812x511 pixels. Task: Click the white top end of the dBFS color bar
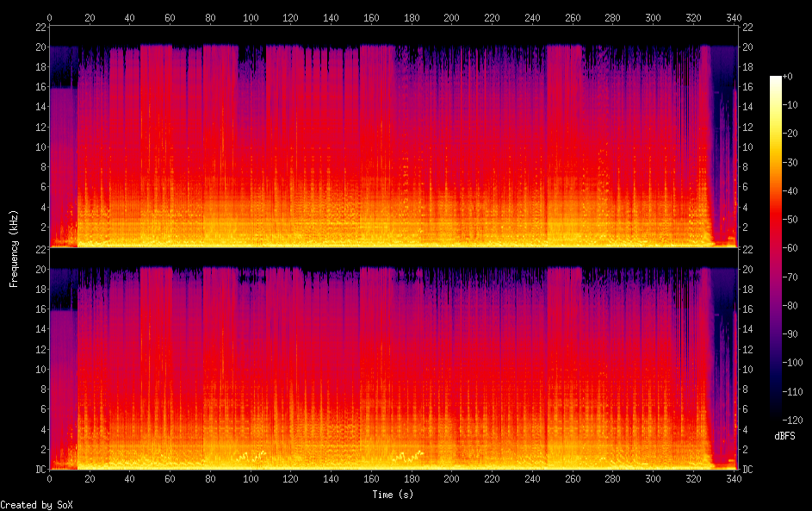pyautogui.click(x=776, y=79)
